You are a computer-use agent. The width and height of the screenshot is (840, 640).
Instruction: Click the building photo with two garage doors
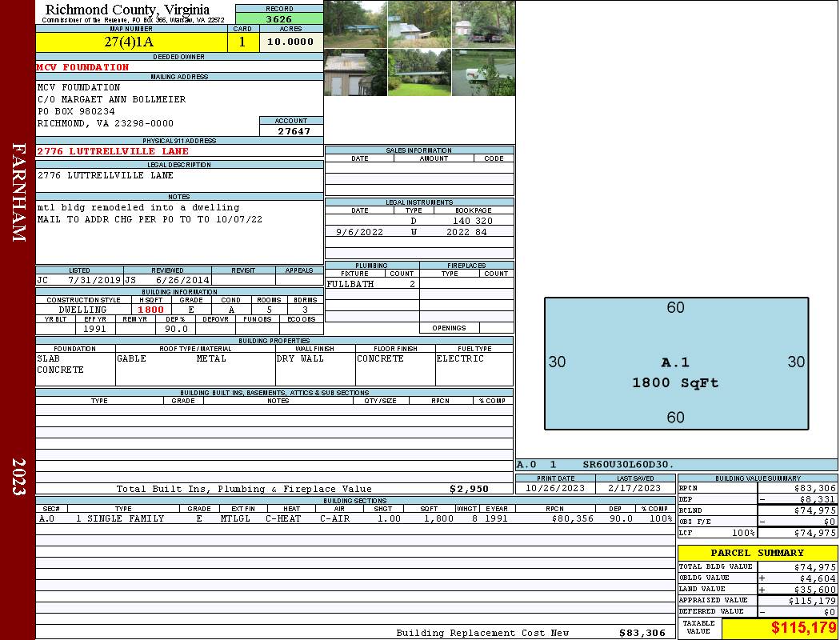click(355, 73)
